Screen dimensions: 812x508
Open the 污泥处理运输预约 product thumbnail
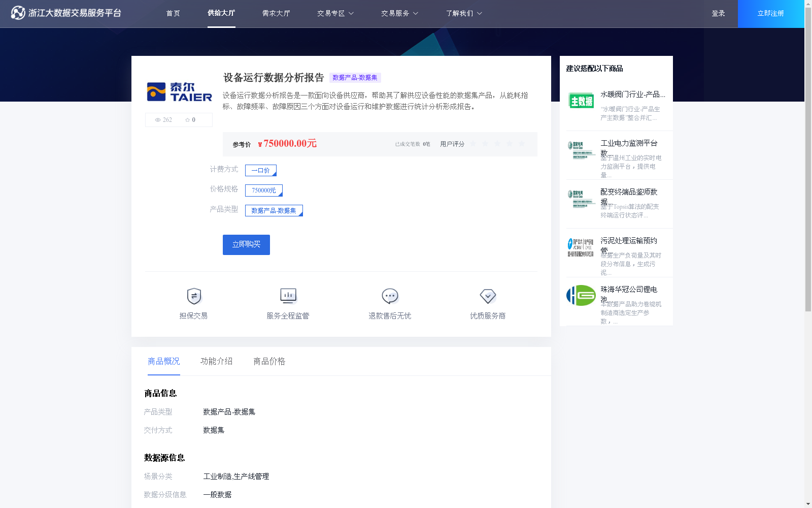(581, 247)
